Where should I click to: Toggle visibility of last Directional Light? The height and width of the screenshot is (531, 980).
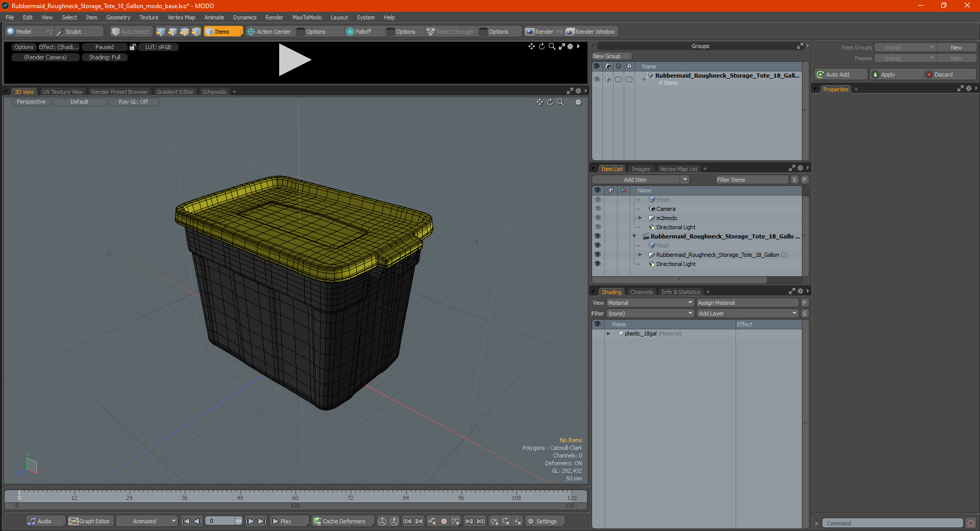(x=597, y=264)
